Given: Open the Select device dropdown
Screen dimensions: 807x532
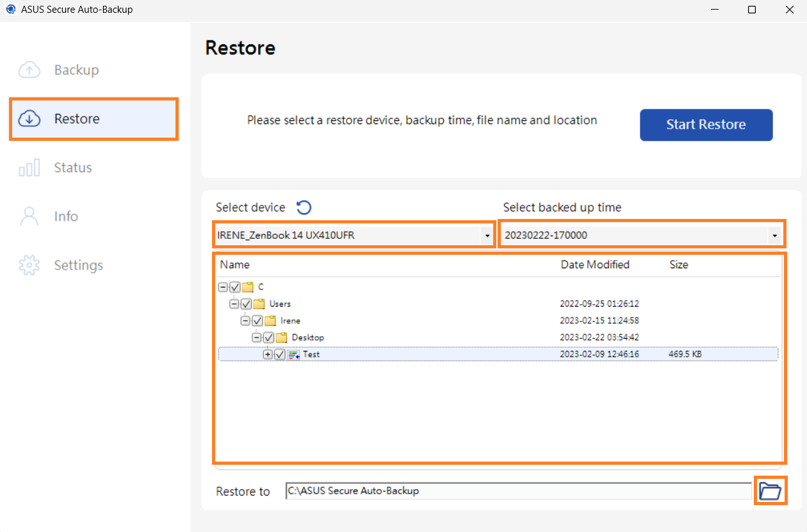Looking at the screenshot, I should click(485, 235).
